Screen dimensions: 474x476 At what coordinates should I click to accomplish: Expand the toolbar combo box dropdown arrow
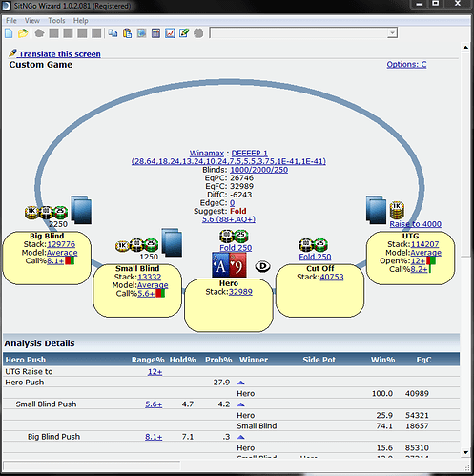[393, 32]
